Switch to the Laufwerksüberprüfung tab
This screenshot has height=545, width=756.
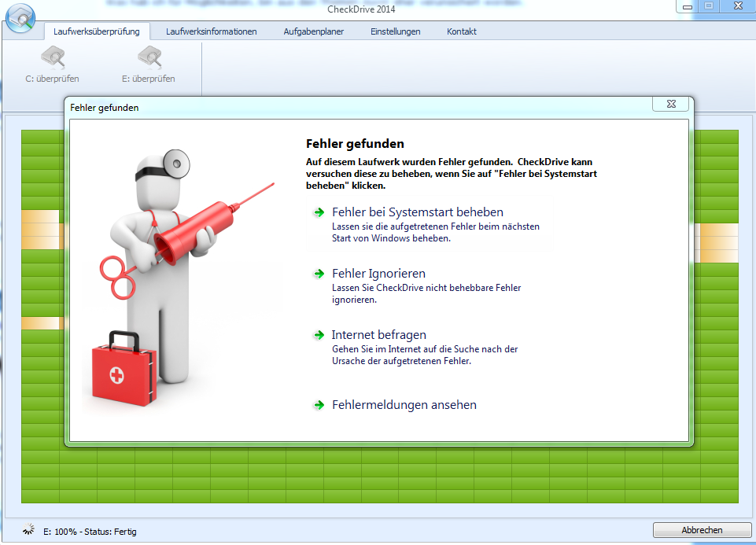[x=97, y=31]
